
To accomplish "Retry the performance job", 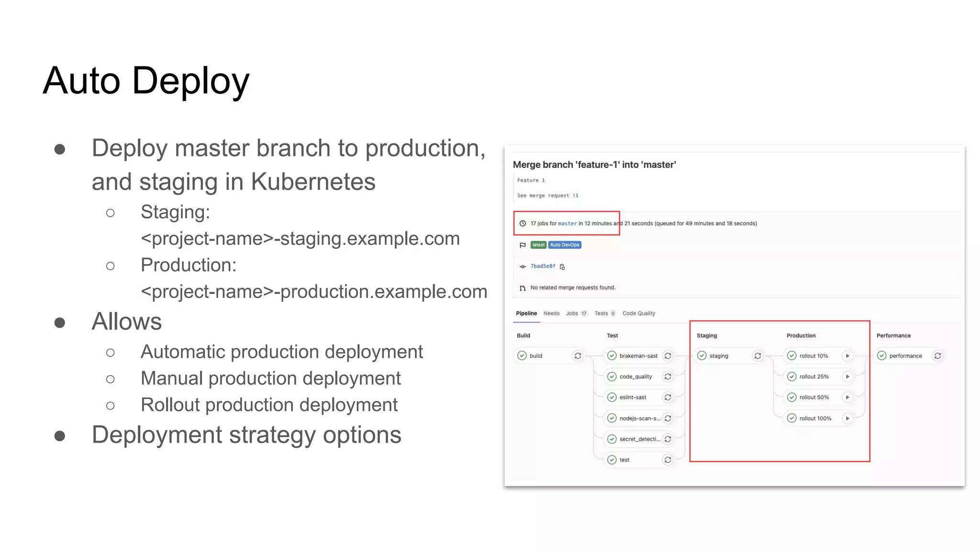I will [x=937, y=356].
